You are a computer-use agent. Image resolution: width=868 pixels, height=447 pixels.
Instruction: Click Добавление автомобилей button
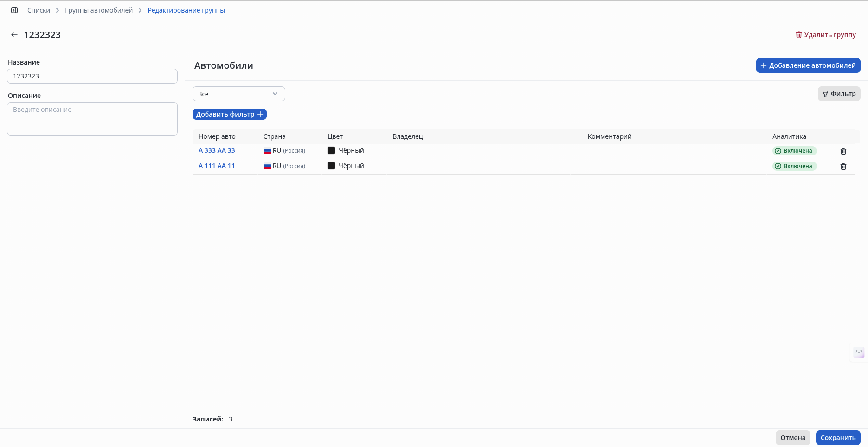tap(808, 65)
